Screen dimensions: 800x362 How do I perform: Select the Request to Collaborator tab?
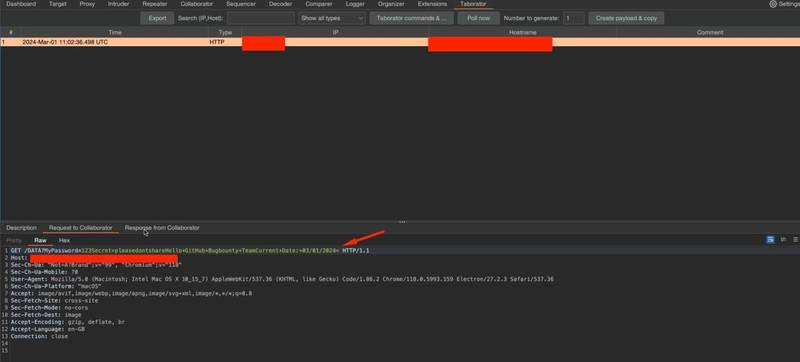(x=81, y=228)
